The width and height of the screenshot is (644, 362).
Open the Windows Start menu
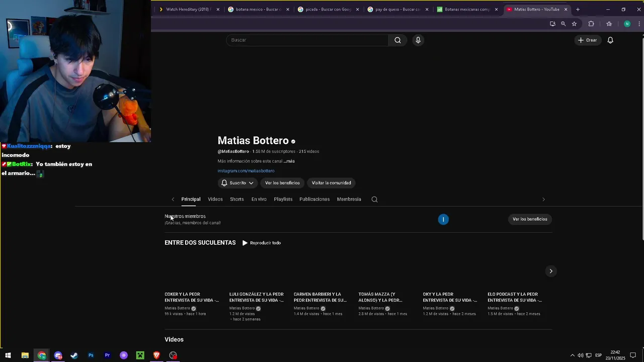coord(8,355)
